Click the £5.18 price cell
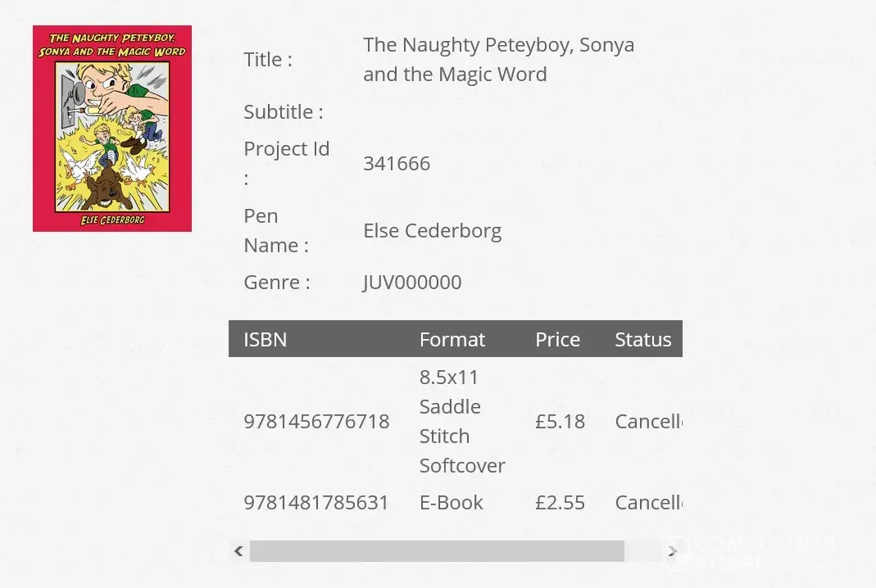 coord(561,421)
